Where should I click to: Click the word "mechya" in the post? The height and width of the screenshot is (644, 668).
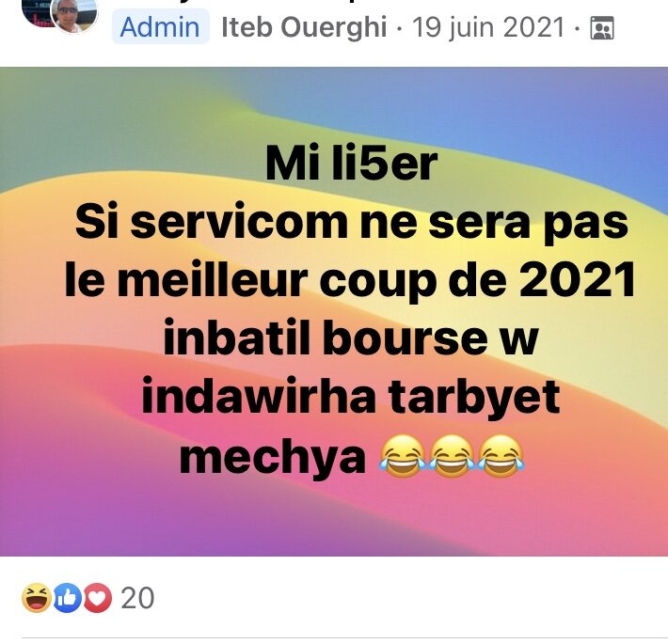click(x=273, y=457)
